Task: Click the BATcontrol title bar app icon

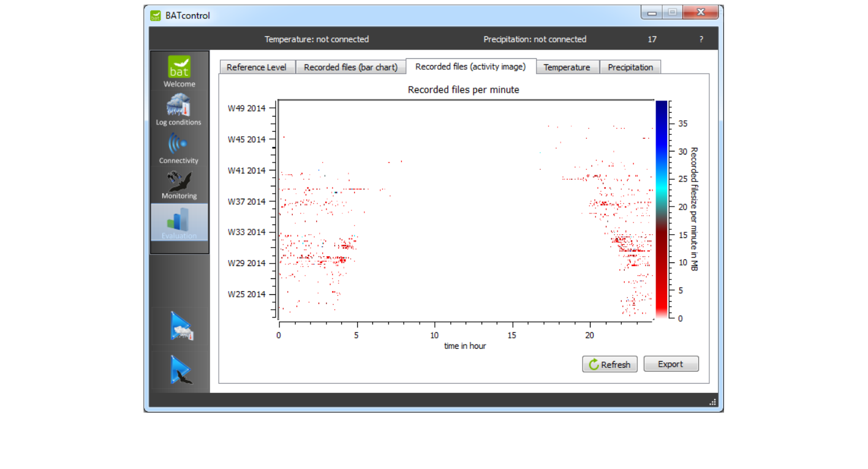Action: 156,15
